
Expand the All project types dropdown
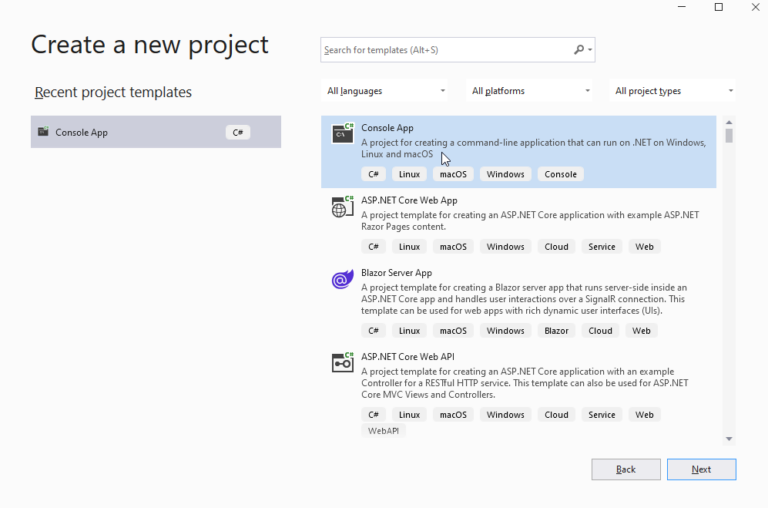point(673,91)
